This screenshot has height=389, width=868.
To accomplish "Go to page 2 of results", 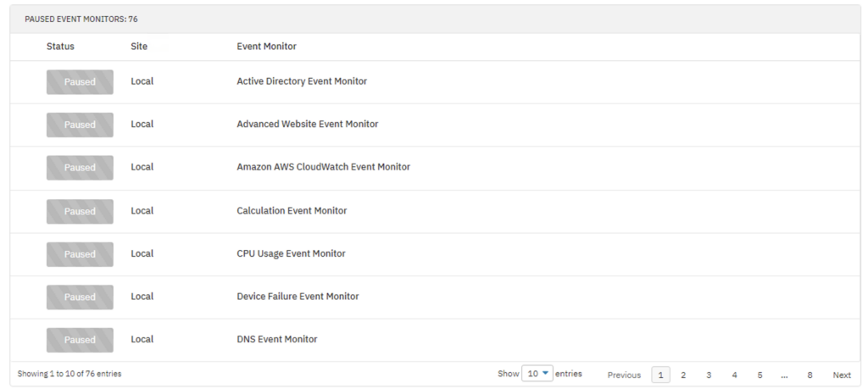I will pyautogui.click(x=683, y=375).
